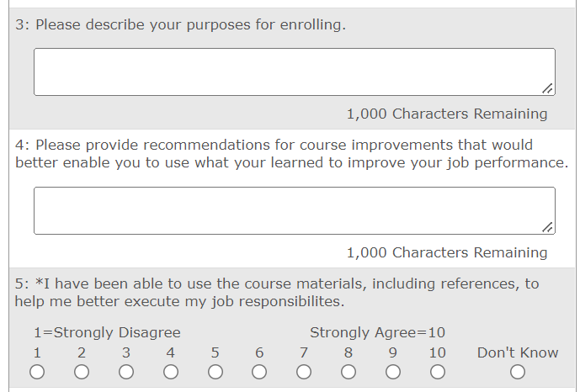Click the course improvements recommendations text box

pos(294,210)
